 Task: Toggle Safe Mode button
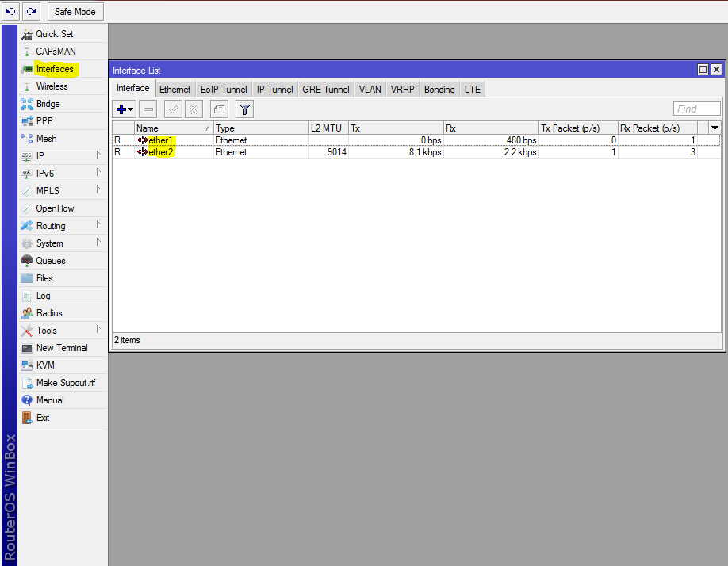click(75, 12)
